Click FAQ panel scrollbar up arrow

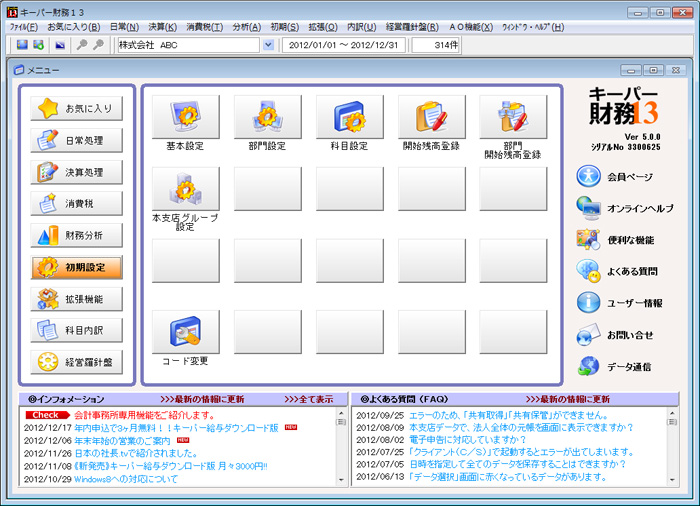coord(672,413)
